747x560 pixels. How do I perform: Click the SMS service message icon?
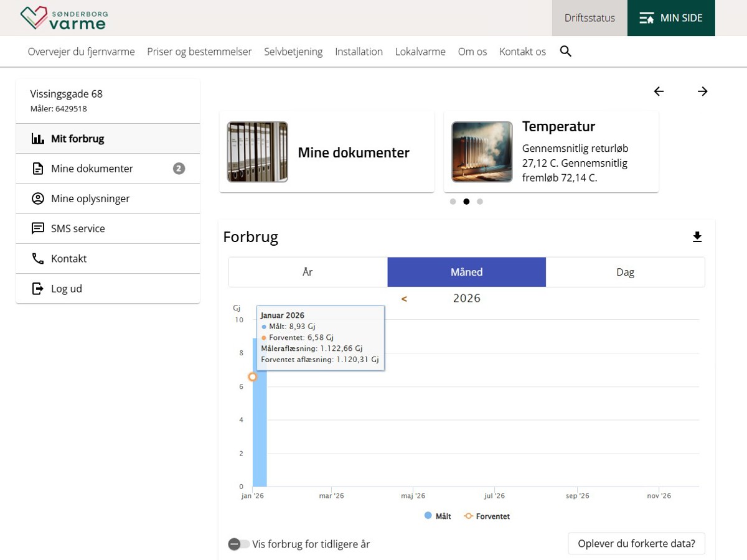pyautogui.click(x=38, y=228)
